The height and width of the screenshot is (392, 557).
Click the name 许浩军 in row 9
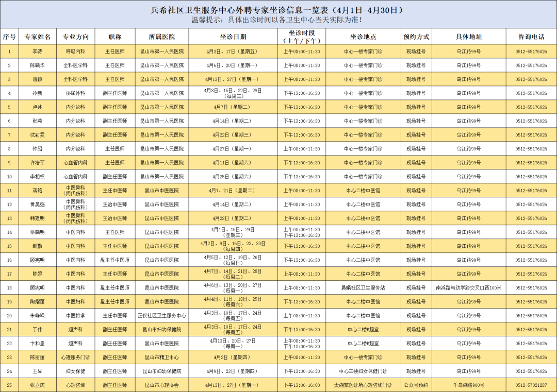38,163
